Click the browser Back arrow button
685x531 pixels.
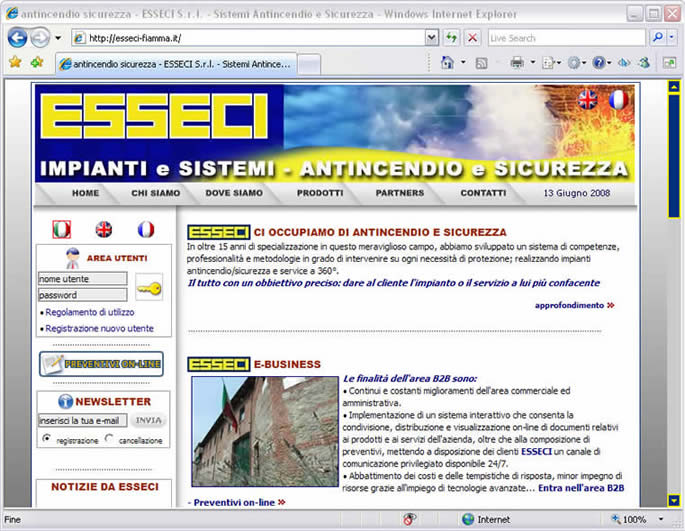click(17, 38)
